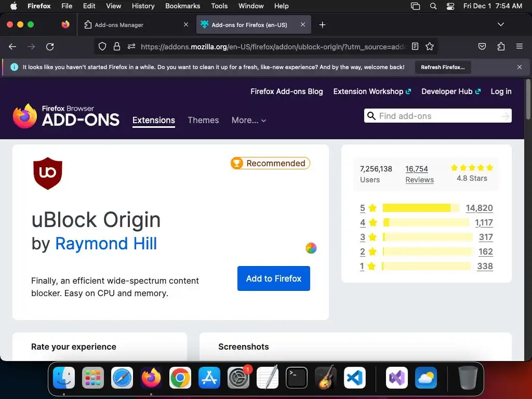Image resolution: width=532 pixels, height=399 pixels.
Task: Open the 16,754 Reviews link
Action: (419, 174)
